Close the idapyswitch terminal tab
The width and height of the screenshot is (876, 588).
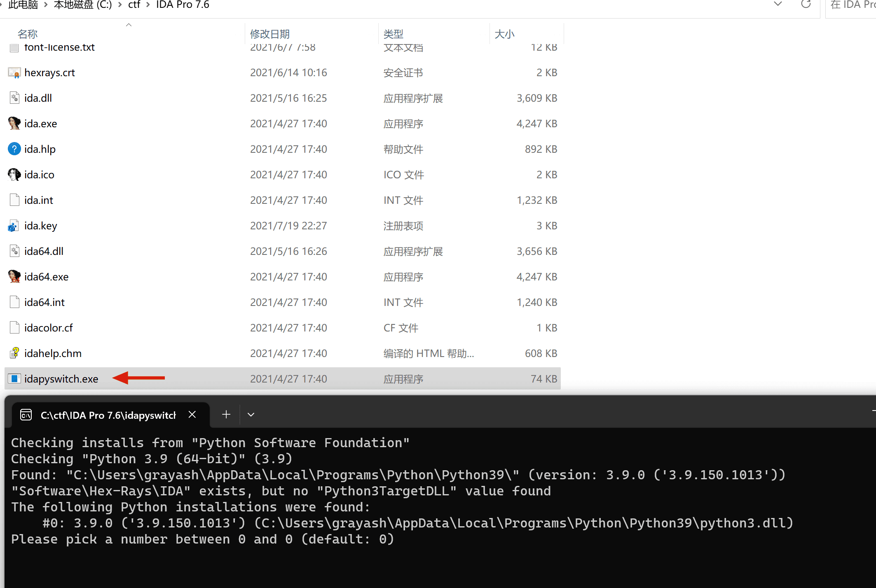click(x=192, y=415)
